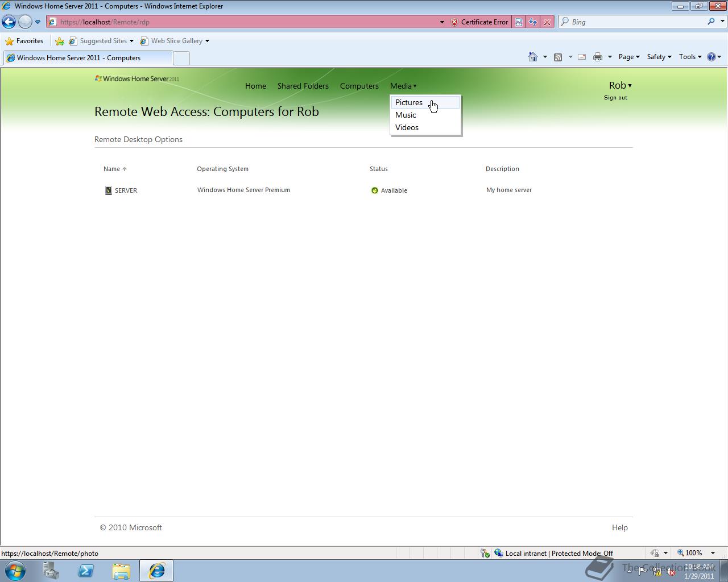Click the Add to Favorites Bar icon
This screenshot has width=728, height=582.
click(x=60, y=41)
